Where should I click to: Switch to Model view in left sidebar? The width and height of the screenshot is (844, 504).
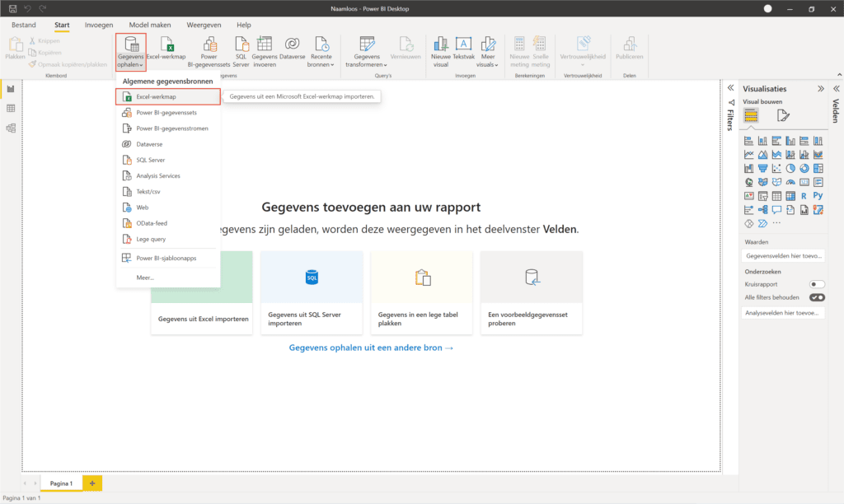(10, 128)
